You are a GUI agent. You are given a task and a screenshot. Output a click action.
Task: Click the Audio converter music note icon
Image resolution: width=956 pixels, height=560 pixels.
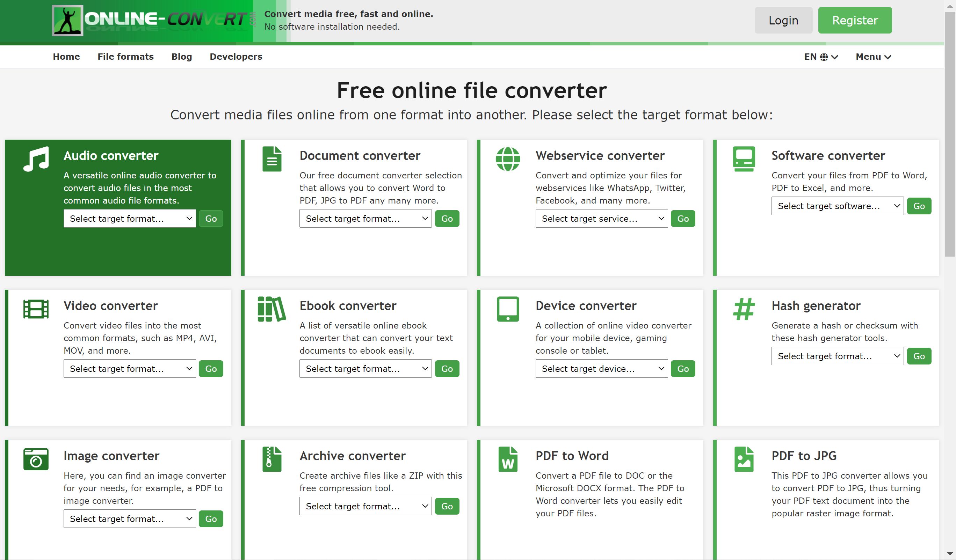pos(36,159)
